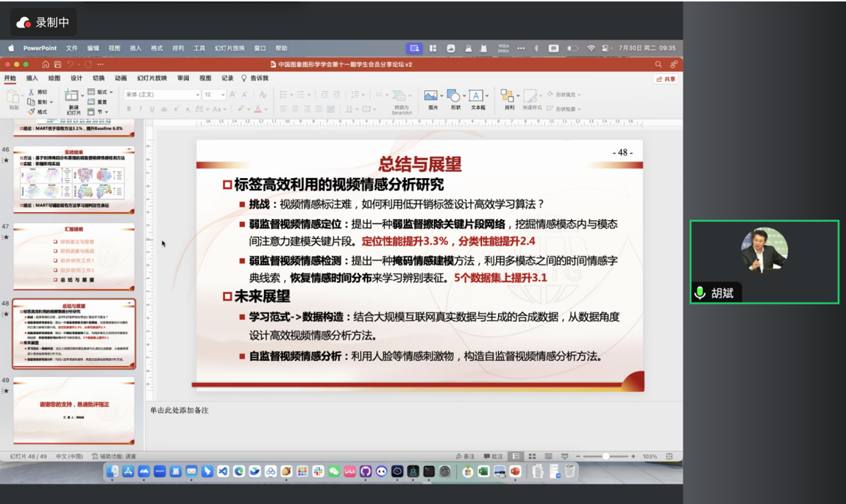Click the Home icon in title bar
Screen dimensions: 846x504
45,64
